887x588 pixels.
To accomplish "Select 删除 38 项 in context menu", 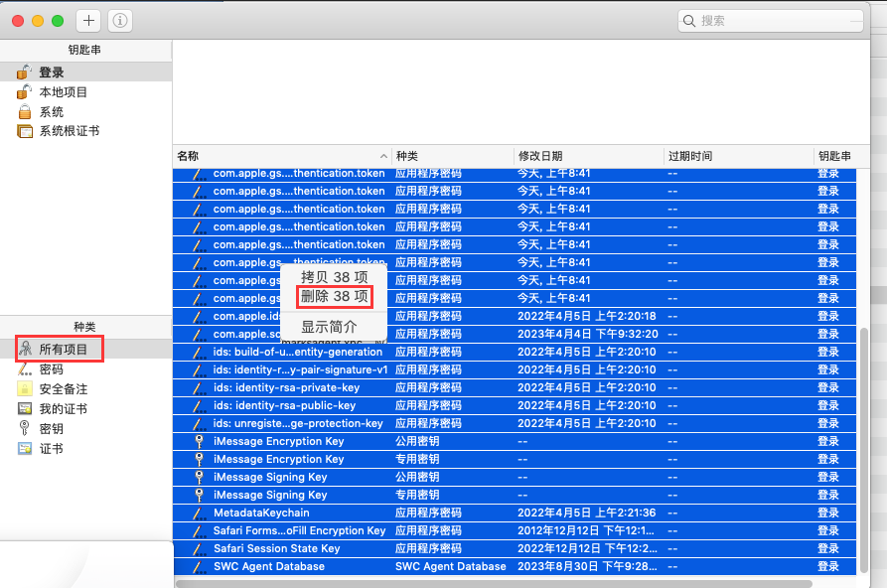I will click(335, 296).
